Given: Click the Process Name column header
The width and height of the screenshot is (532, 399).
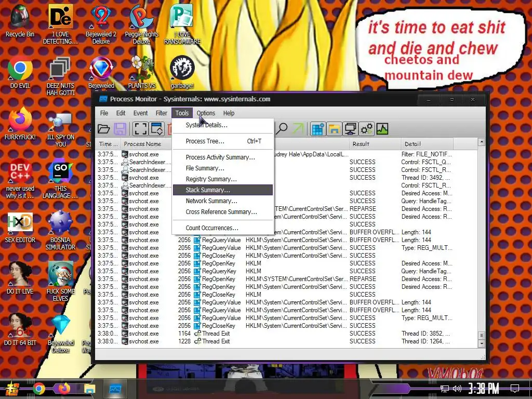Looking at the screenshot, I should click(x=146, y=144).
